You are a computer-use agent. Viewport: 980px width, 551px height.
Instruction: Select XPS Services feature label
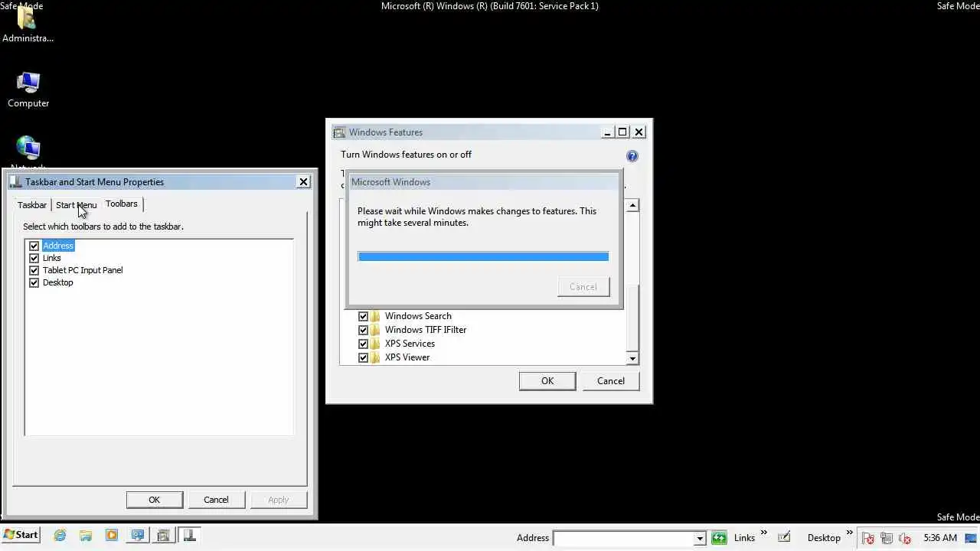coord(410,344)
